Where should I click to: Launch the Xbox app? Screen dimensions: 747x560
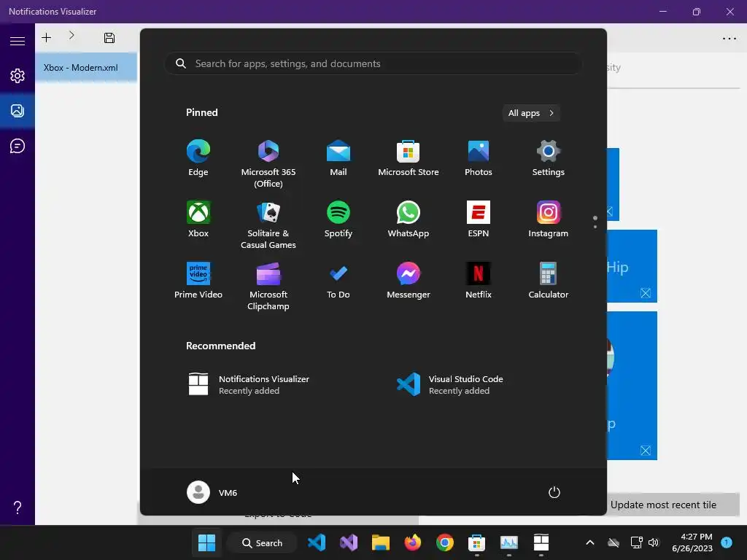(198, 219)
